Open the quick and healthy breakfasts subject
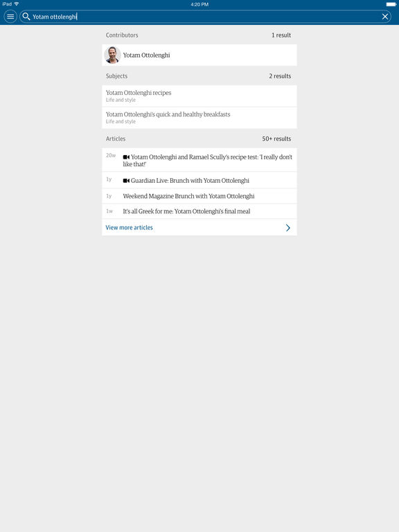 199,118
